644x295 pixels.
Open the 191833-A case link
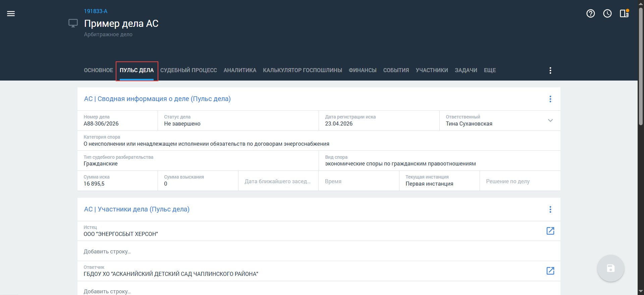[96, 11]
